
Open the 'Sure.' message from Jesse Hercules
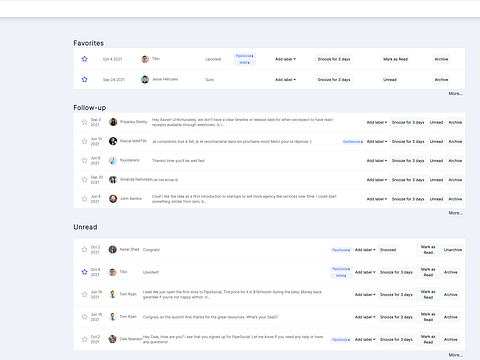coord(210,80)
